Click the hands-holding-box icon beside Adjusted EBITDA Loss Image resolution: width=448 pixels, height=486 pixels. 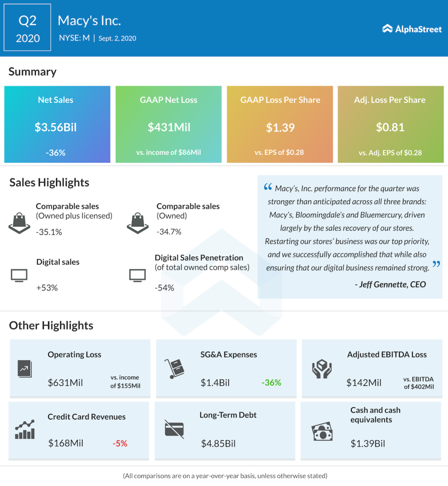pos(322,368)
